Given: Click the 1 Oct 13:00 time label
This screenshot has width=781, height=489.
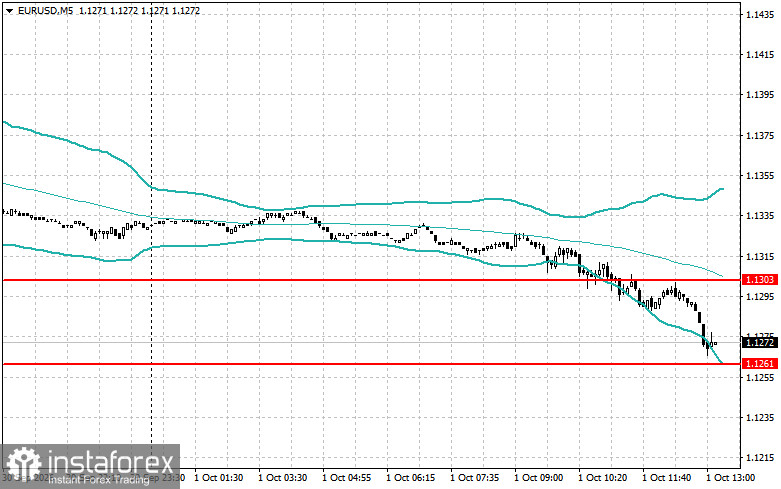Looking at the screenshot, I should [x=731, y=478].
